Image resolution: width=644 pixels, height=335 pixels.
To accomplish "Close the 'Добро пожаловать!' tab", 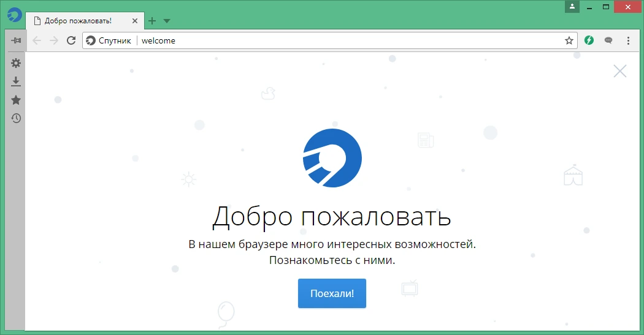I will (135, 20).
